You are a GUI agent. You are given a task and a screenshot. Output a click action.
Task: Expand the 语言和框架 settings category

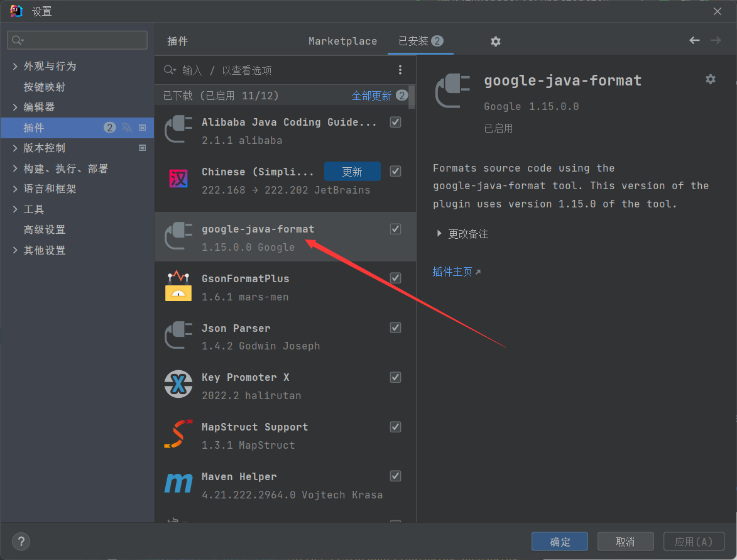click(x=15, y=189)
